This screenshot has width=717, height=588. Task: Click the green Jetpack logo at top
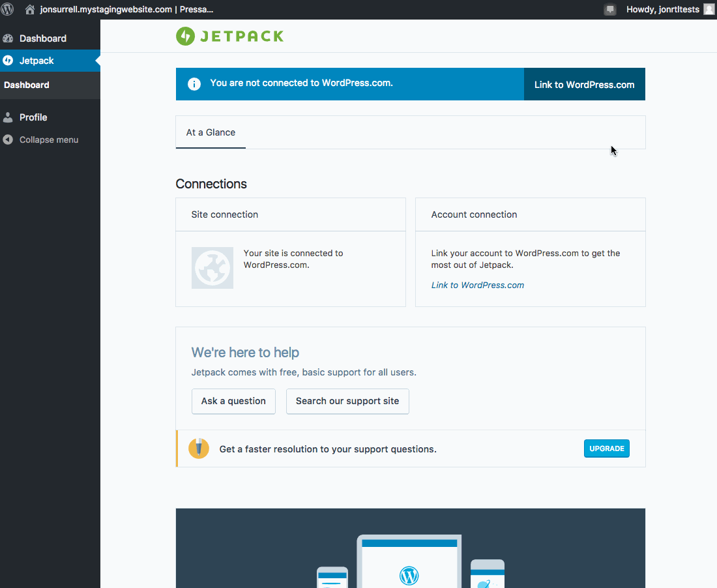tap(229, 36)
